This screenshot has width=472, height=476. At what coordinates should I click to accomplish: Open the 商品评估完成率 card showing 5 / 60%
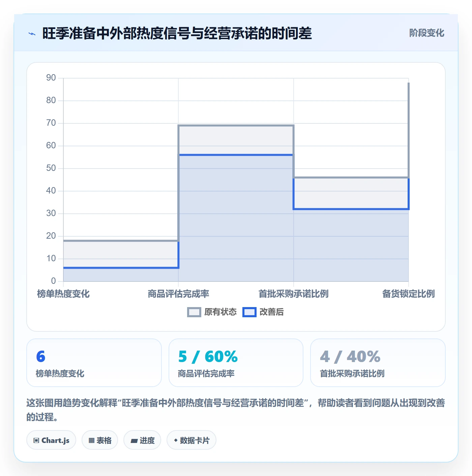point(236,363)
